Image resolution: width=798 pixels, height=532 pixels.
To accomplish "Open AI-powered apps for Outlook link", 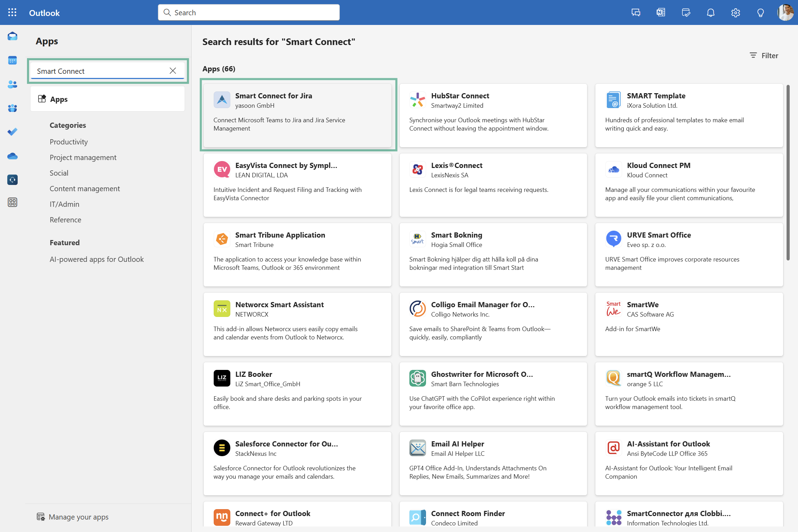I will pos(96,259).
